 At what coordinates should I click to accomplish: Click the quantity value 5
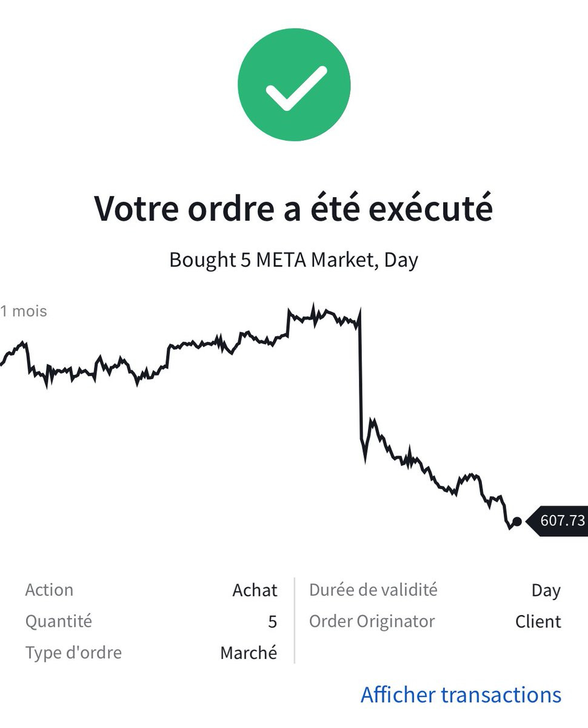click(272, 622)
